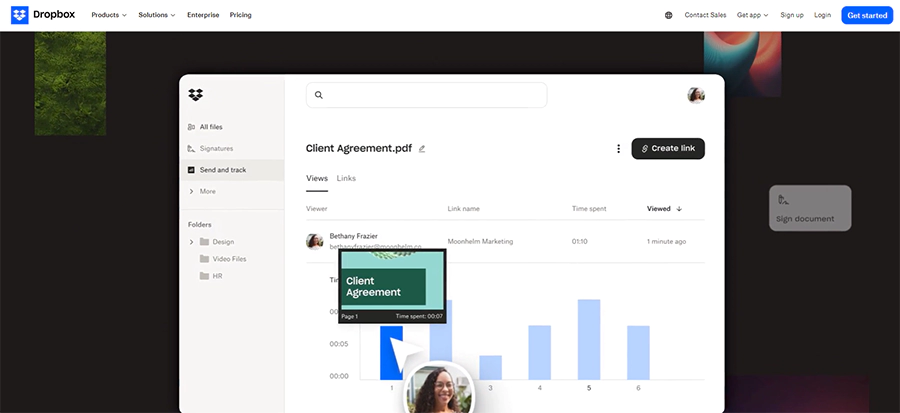Image resolution: width=900 pixels, height=413 pixels.
Task: Click the pencil rename icon beside Client Agreement.pdf
Action: click(x=422, y=149)
